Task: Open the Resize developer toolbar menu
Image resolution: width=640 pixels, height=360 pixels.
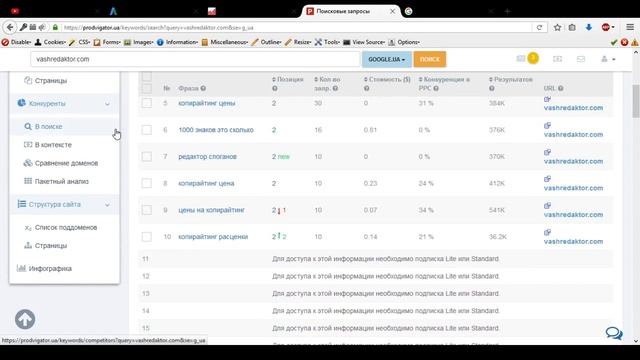Action: coord(298,42)
